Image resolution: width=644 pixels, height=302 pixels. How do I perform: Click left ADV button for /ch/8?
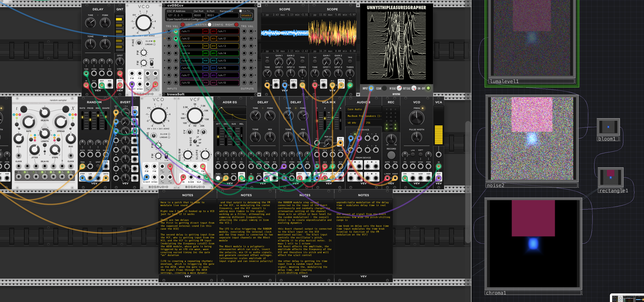pyautogui.click(x=206, y=83)
